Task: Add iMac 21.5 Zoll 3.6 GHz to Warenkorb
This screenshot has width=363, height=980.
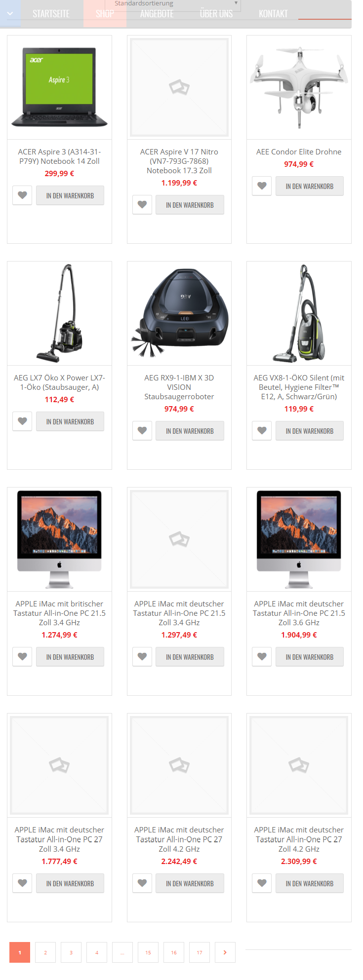Action: [x=310, y=657]
